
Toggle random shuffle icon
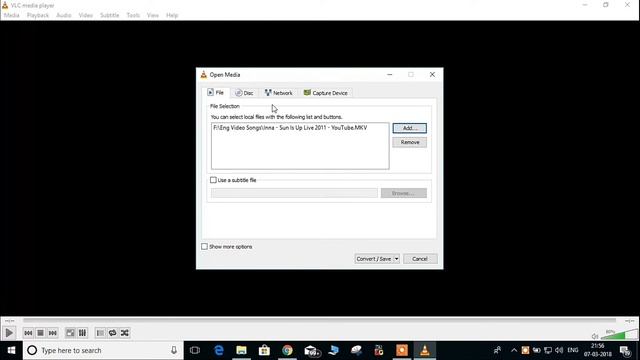(124, 333)
